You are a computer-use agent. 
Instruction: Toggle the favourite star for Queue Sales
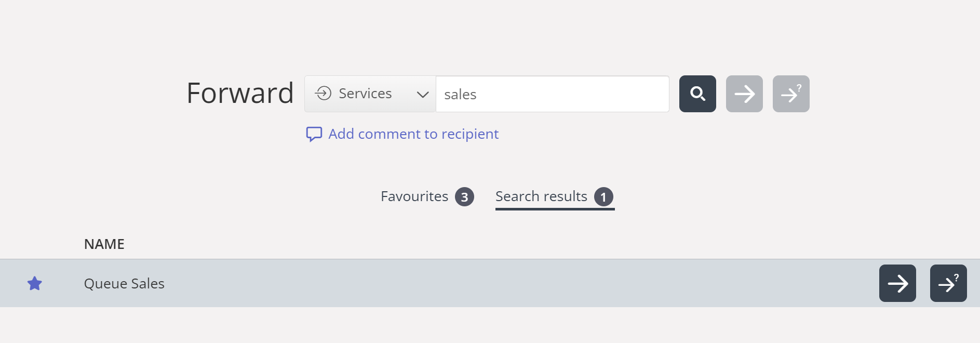[x=35, y=283]
